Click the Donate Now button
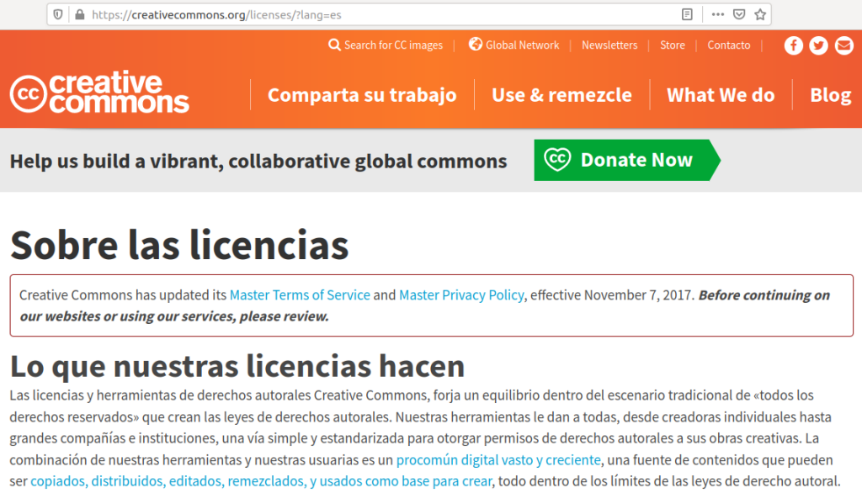 click(627, 160)
